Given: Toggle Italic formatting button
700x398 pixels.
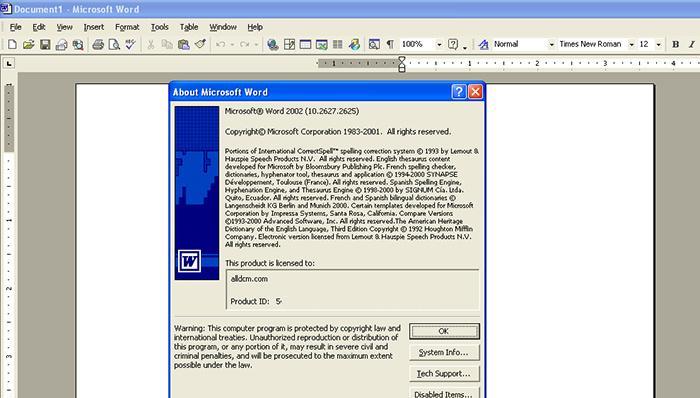Looking at the screenshot, I should pos(692,44).
